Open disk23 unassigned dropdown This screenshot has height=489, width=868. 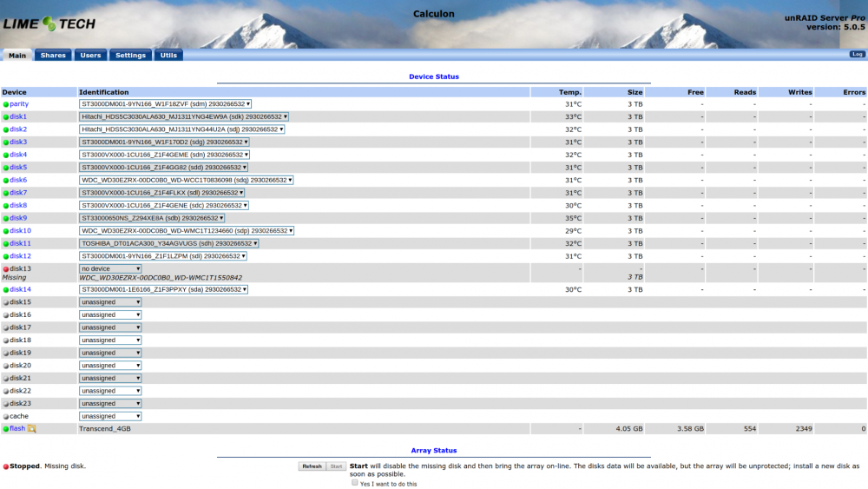(110, 404)
